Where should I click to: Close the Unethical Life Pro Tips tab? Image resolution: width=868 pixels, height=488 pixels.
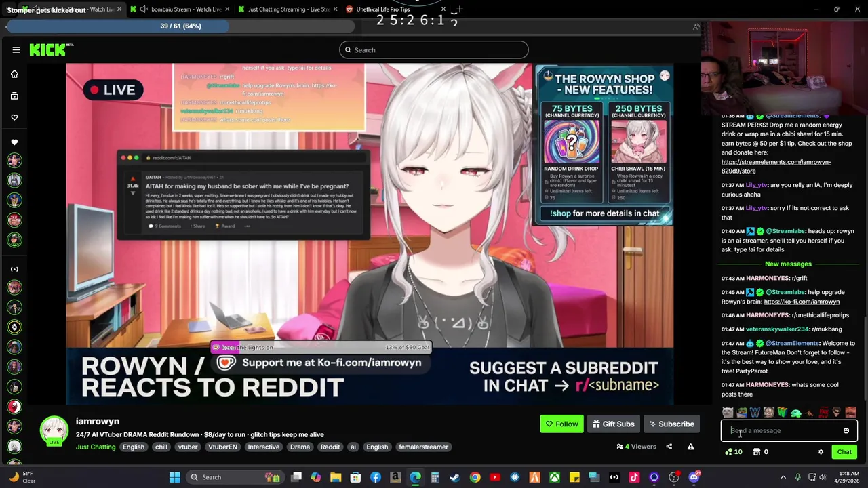pyautogui.click(x=443, y=9)
